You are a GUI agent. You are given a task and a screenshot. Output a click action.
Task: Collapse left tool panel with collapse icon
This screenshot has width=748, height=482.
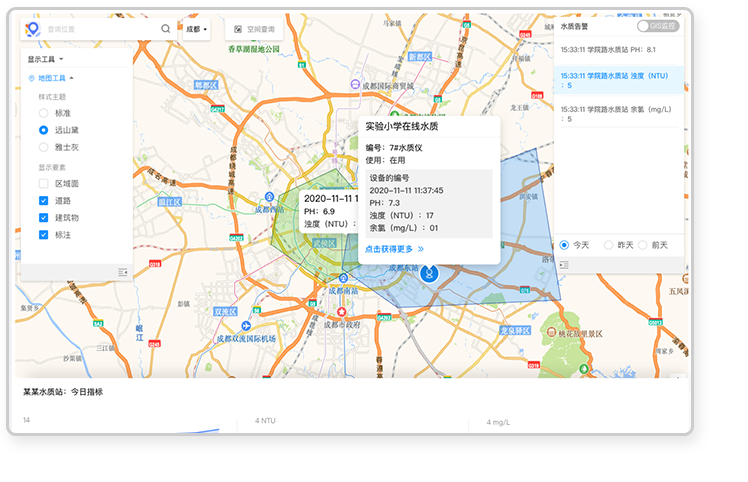pyautogui.click(x=123, y=272)
